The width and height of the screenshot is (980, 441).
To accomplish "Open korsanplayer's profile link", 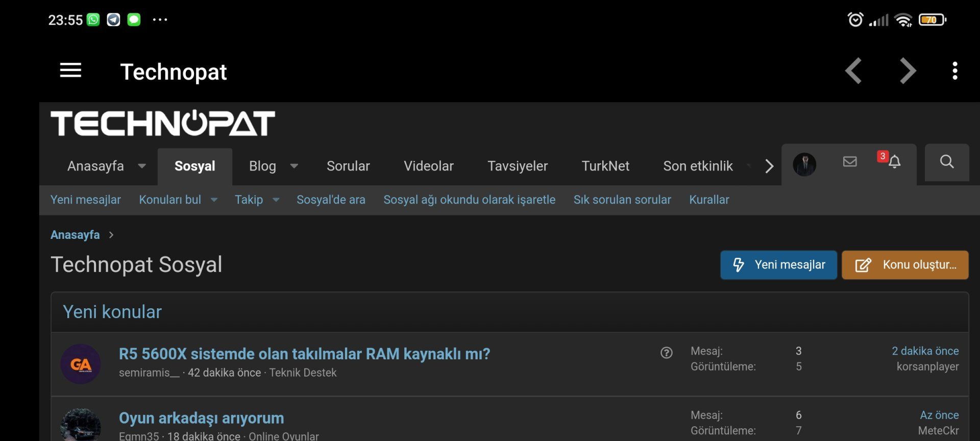I will click(927, 366).
